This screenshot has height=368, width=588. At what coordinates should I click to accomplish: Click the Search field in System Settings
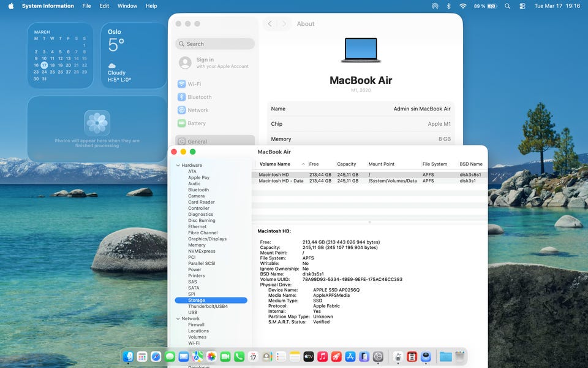(x=215, y=44)
